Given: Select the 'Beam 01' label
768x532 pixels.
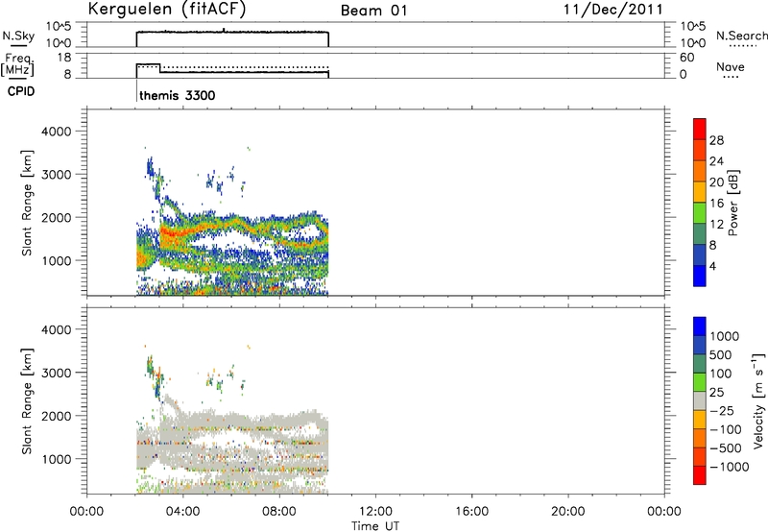Looking at the screenshot, I should coord(374,11).
